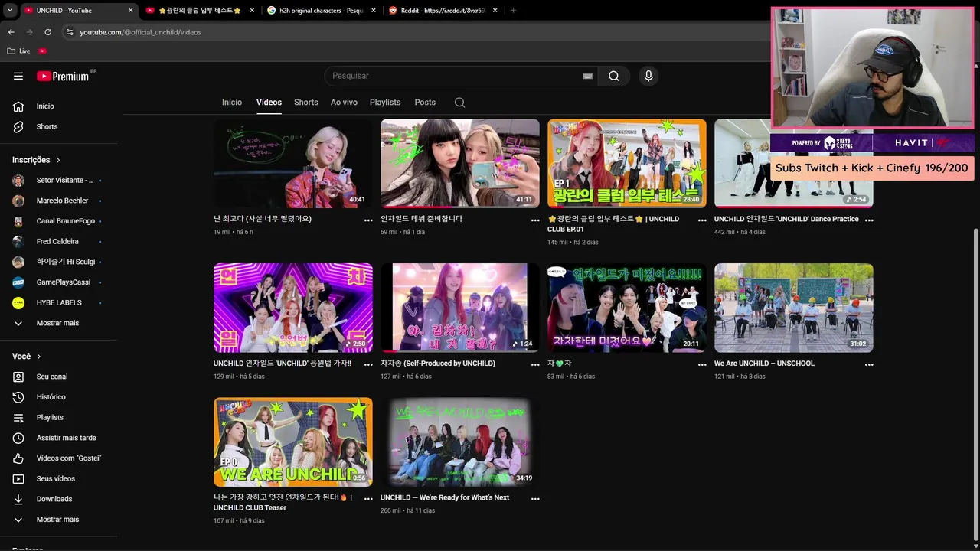Open more options for 언차일드 데뷔 준비합니다 video

(535, 220)
